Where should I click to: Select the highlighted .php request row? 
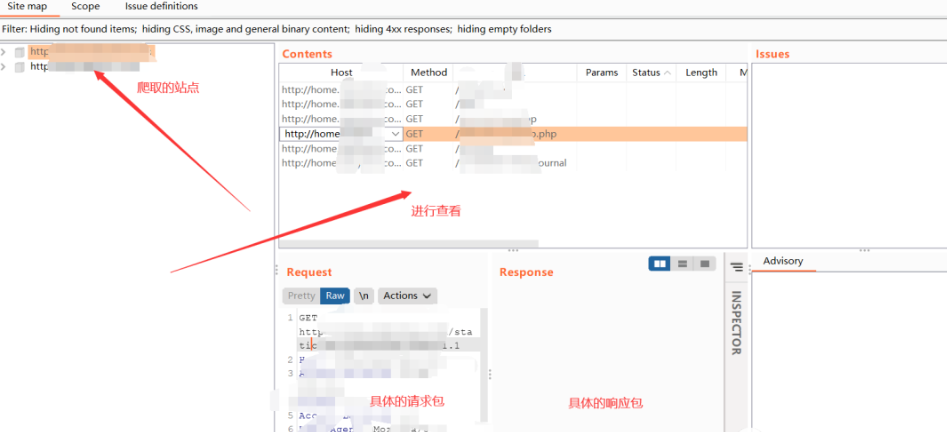click(513, 134)
